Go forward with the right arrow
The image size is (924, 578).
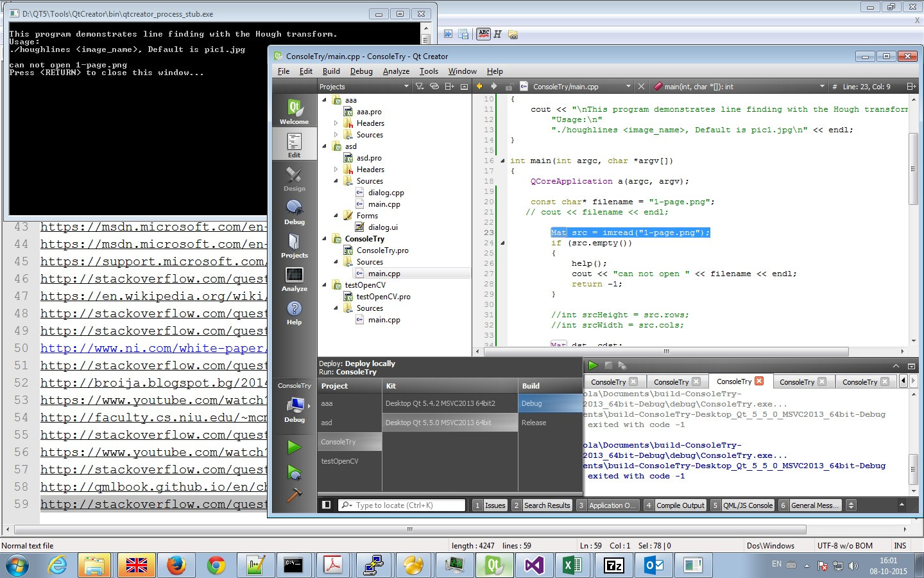[x=493, y=86]
